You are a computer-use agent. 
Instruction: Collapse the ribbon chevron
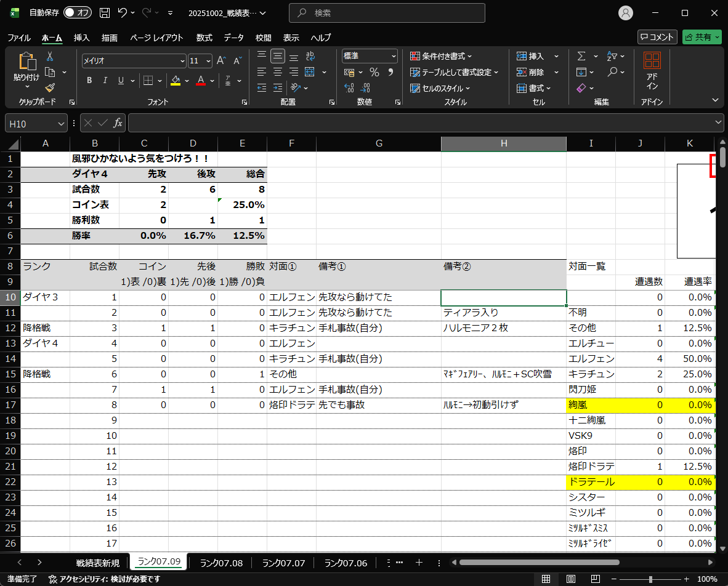(715, 100)
